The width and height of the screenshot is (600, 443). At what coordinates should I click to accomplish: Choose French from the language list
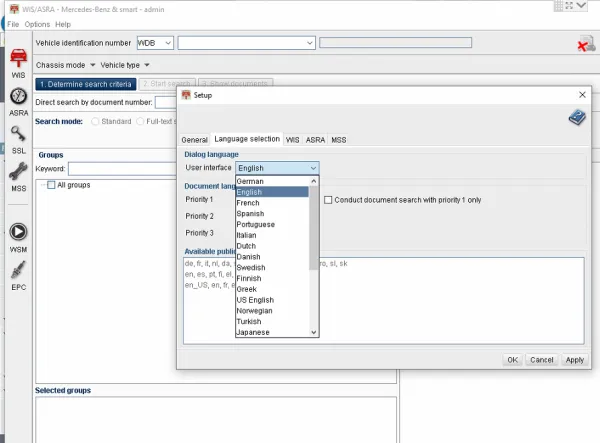(x=248, y=203)
